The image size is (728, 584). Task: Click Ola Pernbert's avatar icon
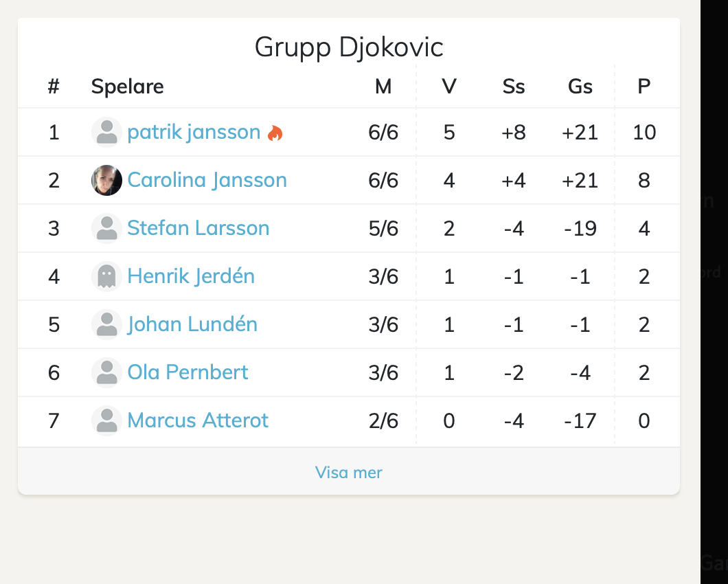click(x=106, y=372)
